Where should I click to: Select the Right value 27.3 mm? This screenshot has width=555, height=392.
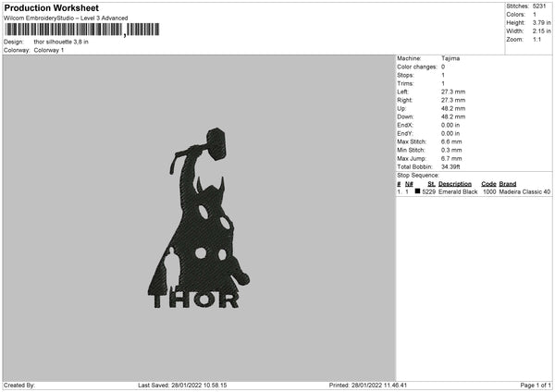click(x=453, y=100)
